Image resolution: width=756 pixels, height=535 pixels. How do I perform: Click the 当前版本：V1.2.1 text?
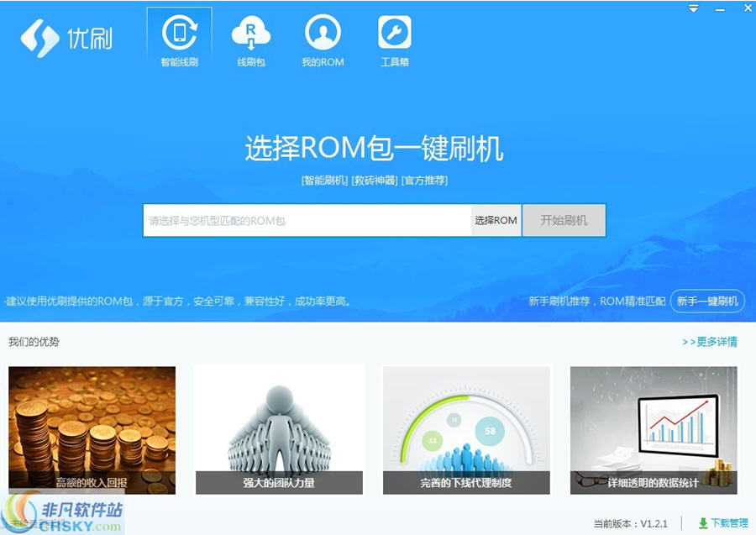[630, 523]
